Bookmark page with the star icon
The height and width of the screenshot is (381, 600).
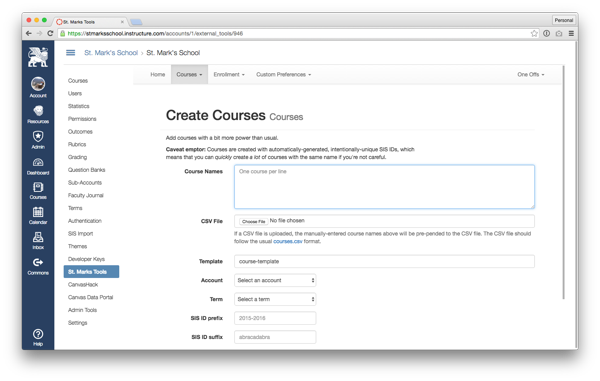[x=534, y=34]
